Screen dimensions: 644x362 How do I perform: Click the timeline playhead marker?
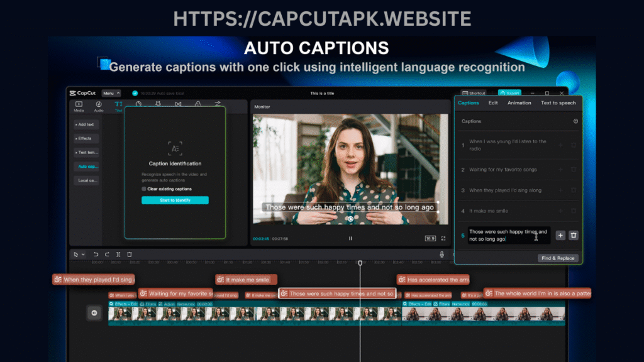pyautogui.click(x=360, y=263)
